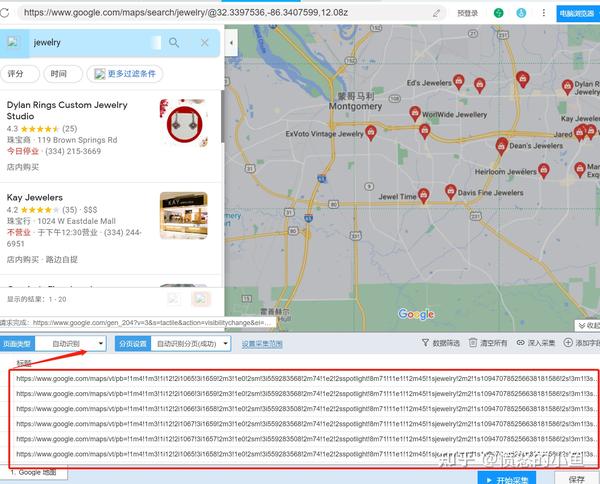The width and height of the screenshot is (600, 484).
Task: Click the data filter funnel icon
Action: tap(425, 342)
